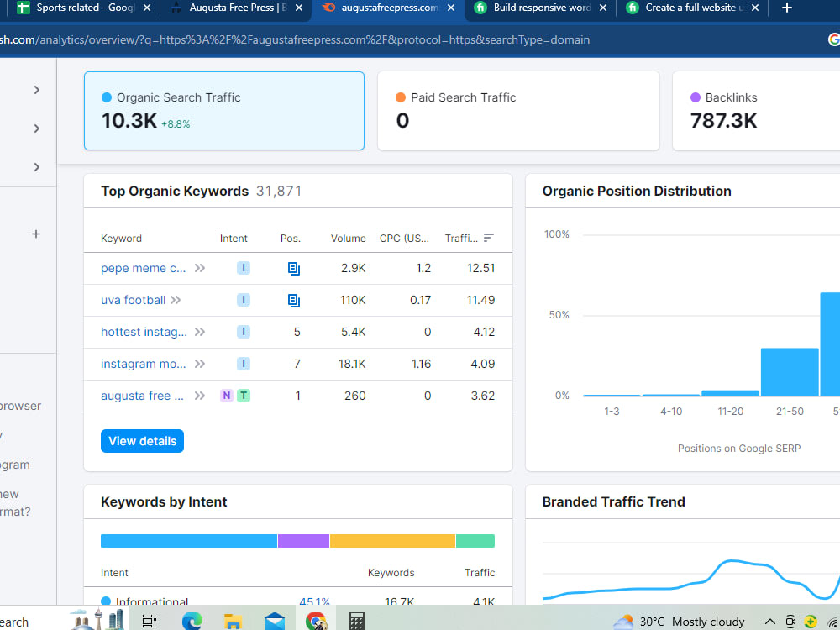Image resolution: width=840 pixels, height=630 pixels.
Task: Click the intent badge for instagram mo...
Action: pos(244,364)
